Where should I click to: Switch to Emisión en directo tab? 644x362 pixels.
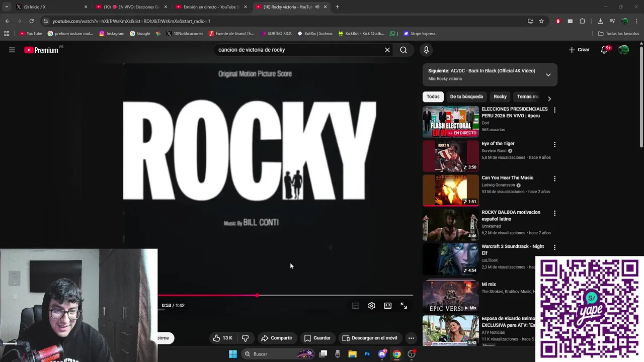[x=211, y=7]
